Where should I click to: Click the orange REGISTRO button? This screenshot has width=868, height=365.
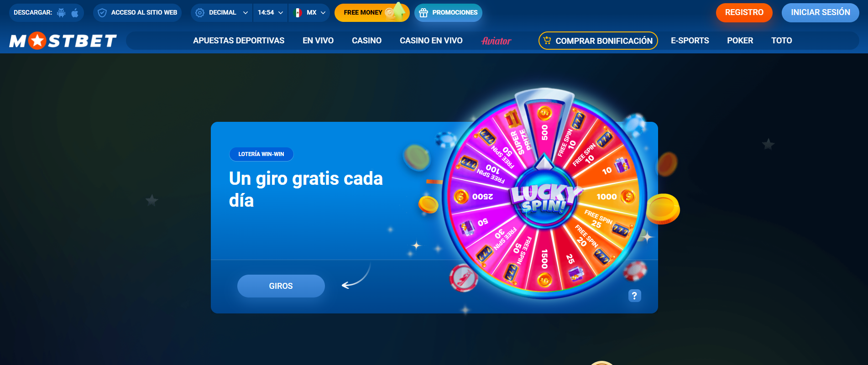(744, 13)
